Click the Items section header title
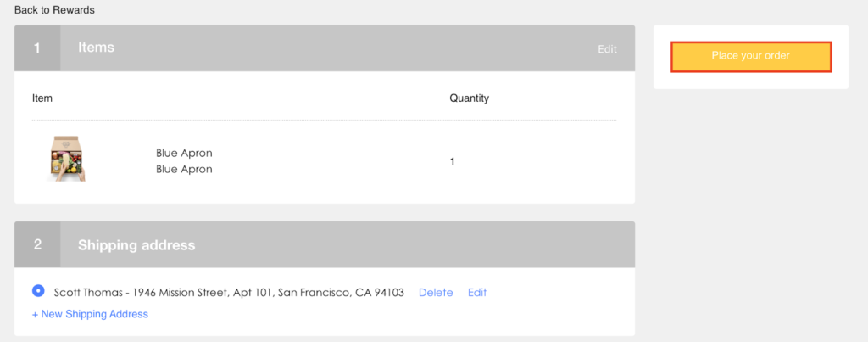Image resolution: width=868 pixels, height=342 pixels. coord(96,48)
